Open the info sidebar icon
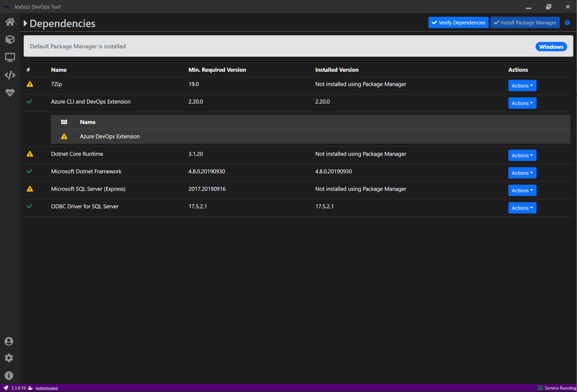The image size is (577, 392). pyautogui.click(x=9, y=375)
